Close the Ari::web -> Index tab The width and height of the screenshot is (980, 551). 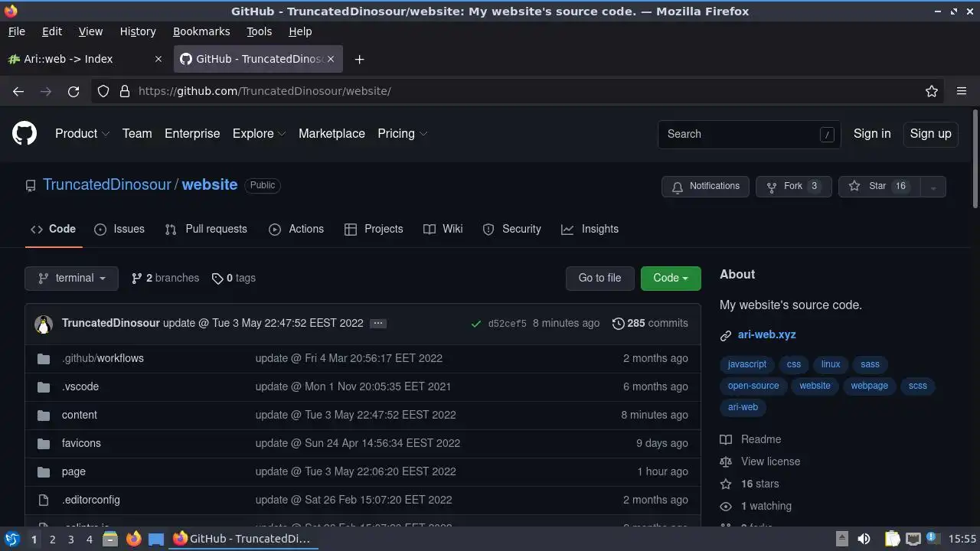coord(158,59)
